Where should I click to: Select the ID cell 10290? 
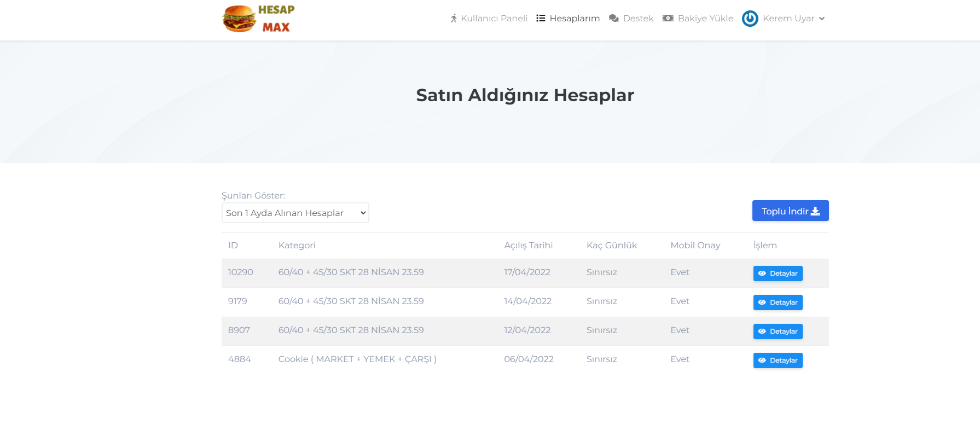(x=241, y=272)
